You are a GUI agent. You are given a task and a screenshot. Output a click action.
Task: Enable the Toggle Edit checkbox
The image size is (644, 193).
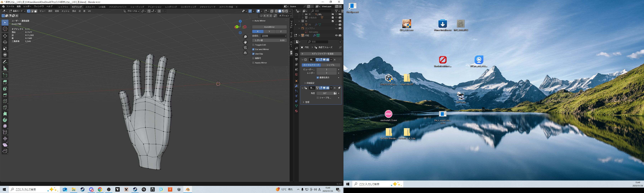click(x=253, y=45)
